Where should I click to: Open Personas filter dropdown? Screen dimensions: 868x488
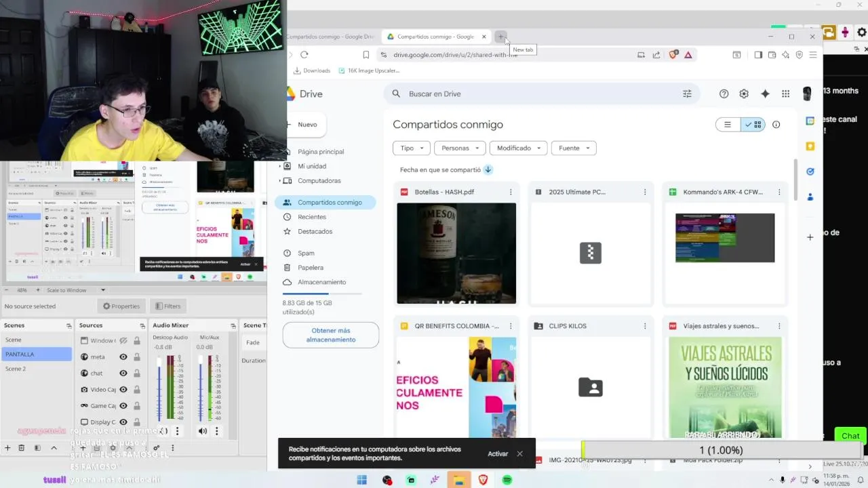[460, 148]
